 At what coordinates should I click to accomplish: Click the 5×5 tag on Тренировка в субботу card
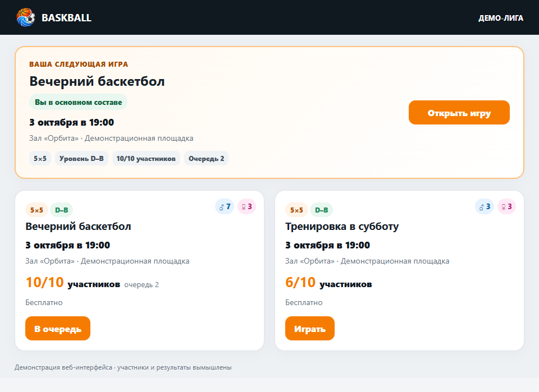pos(296,210)
